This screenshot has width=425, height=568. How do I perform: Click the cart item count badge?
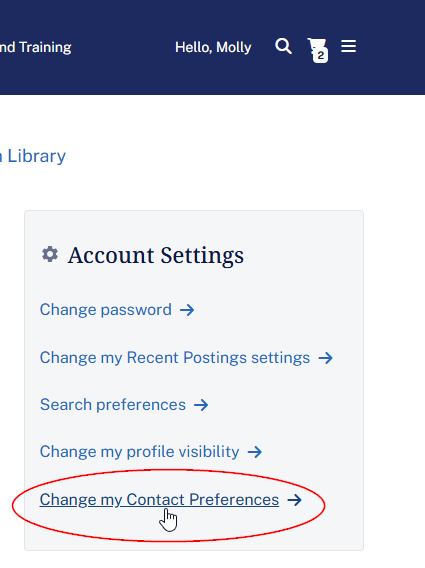[321, 55]
